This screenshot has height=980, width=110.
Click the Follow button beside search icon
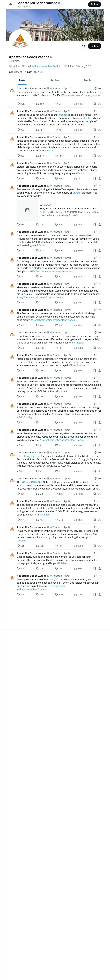(x=95, y=46)
